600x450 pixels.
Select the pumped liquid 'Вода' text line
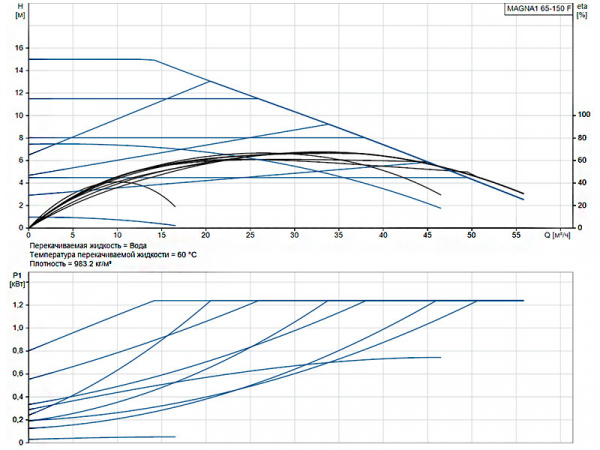(89, 246)
